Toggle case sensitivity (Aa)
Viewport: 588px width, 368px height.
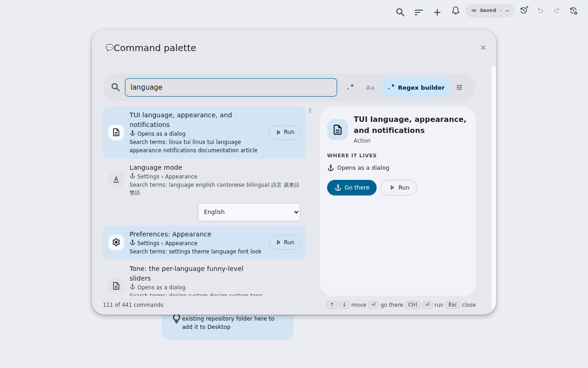(x=370, y=87)
